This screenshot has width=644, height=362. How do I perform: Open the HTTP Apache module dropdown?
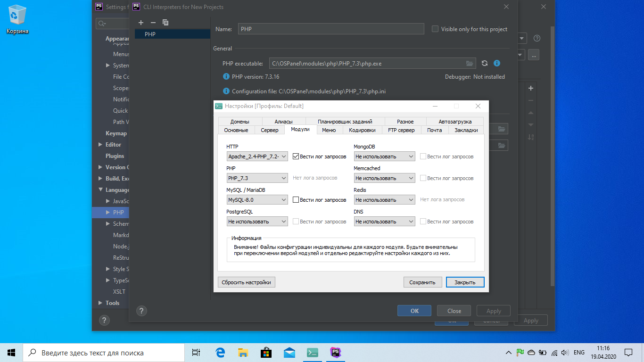click(257, 156)
